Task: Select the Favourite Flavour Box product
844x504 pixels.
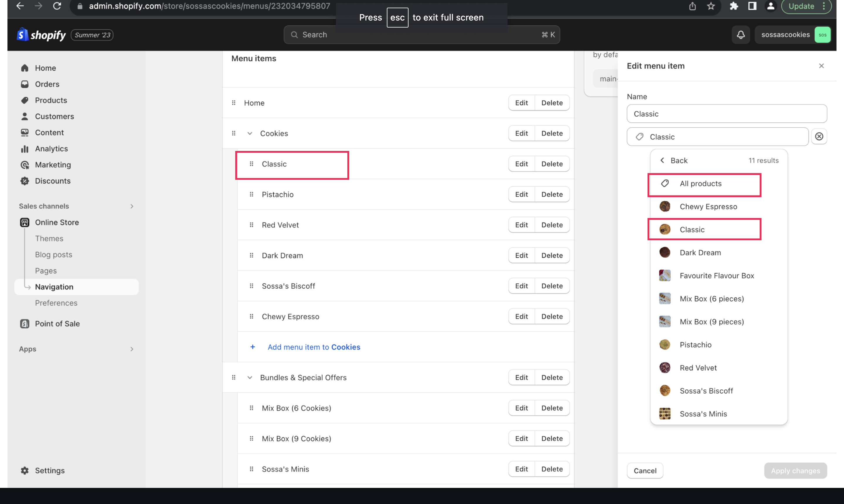Action: click(717, 276)
